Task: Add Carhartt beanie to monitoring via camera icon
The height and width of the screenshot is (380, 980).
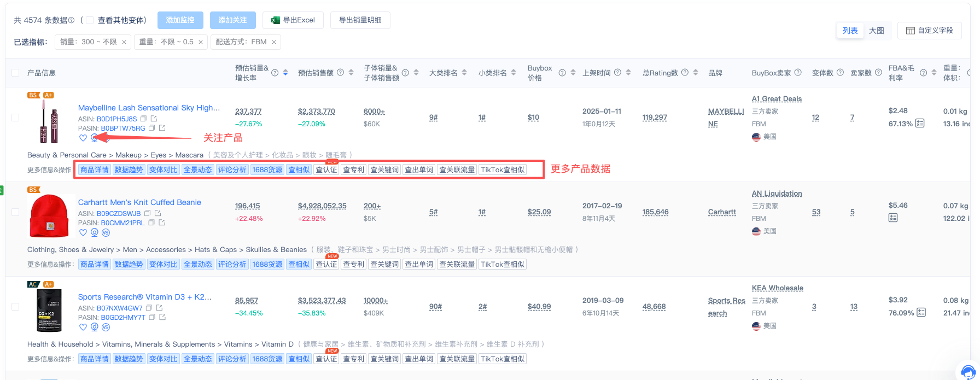Action: coord(95,232)
